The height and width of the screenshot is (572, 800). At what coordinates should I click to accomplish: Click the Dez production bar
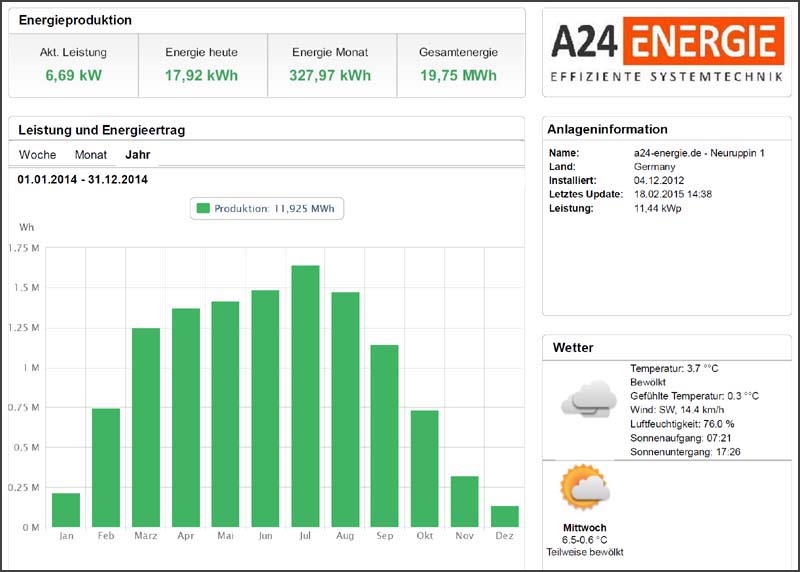(505, 516)
